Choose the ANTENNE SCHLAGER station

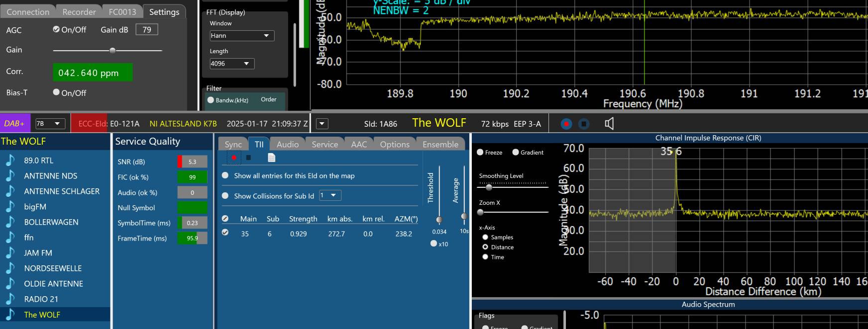coord(62,191)
